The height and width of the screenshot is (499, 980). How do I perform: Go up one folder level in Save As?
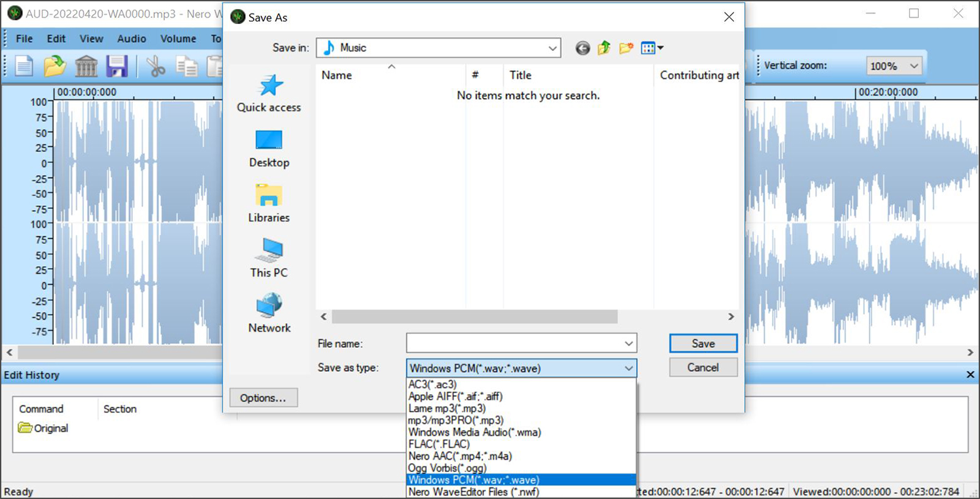[x=604, y=48]
